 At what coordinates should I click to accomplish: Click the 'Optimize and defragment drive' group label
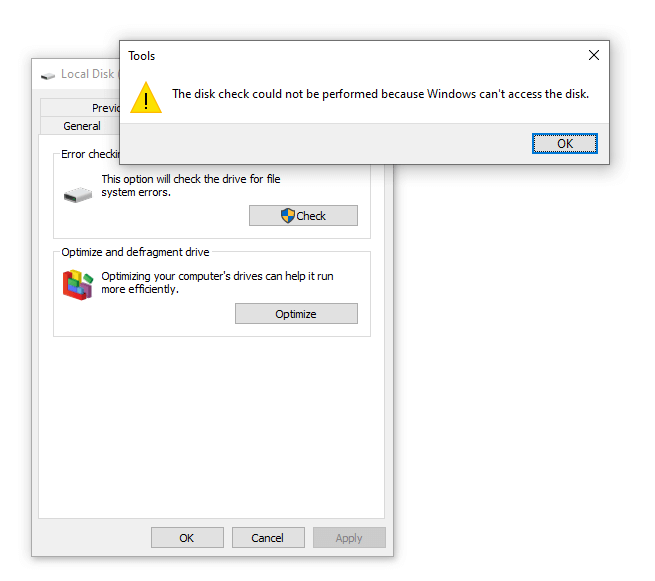pos(135,252)
